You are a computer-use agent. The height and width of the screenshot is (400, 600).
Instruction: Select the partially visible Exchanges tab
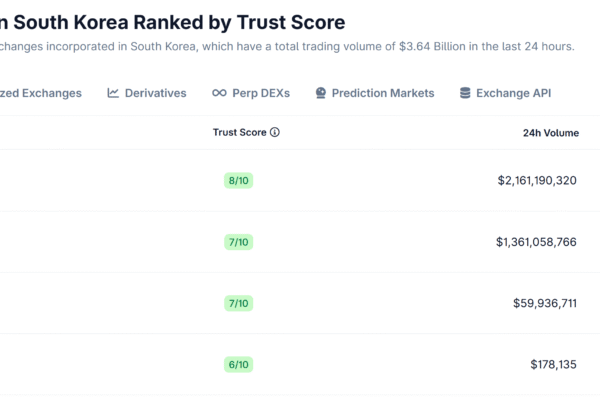coord(42,93)
